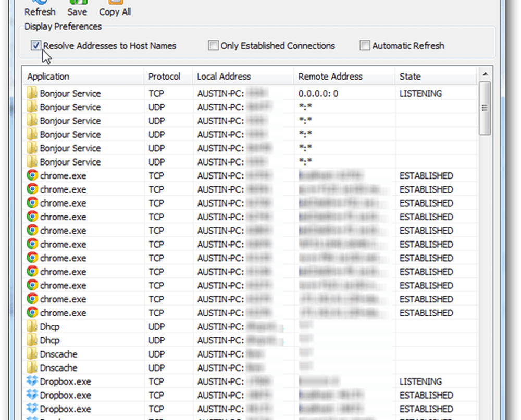This screenshot has width=521, height=420.
Task: Click the remote address 0.0.0.0: 0
Action: click(318, 94)
